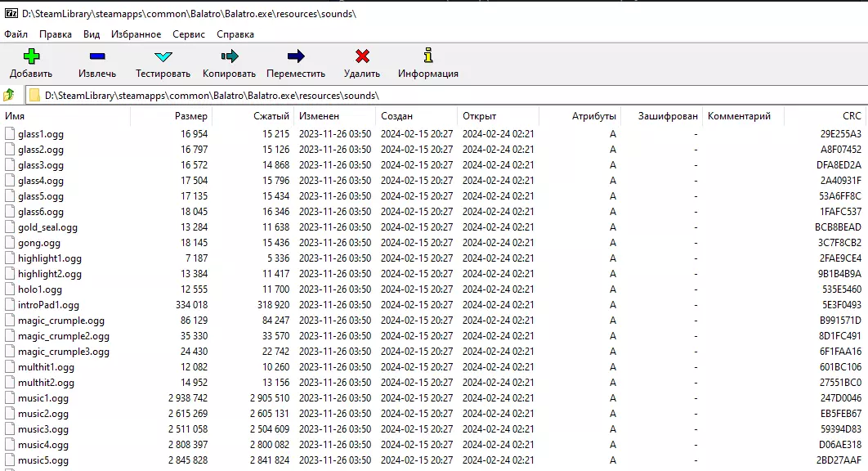Screen dimensions: 868x471
Task: Click CRC value 247D0046
Action: coord(841,397)
